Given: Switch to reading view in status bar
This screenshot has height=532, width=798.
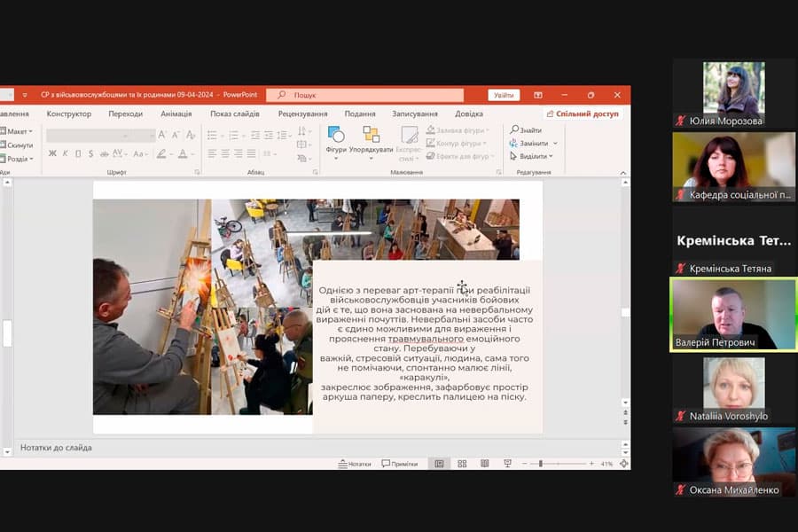Looking at the screenshot, I should pos(484,464).
